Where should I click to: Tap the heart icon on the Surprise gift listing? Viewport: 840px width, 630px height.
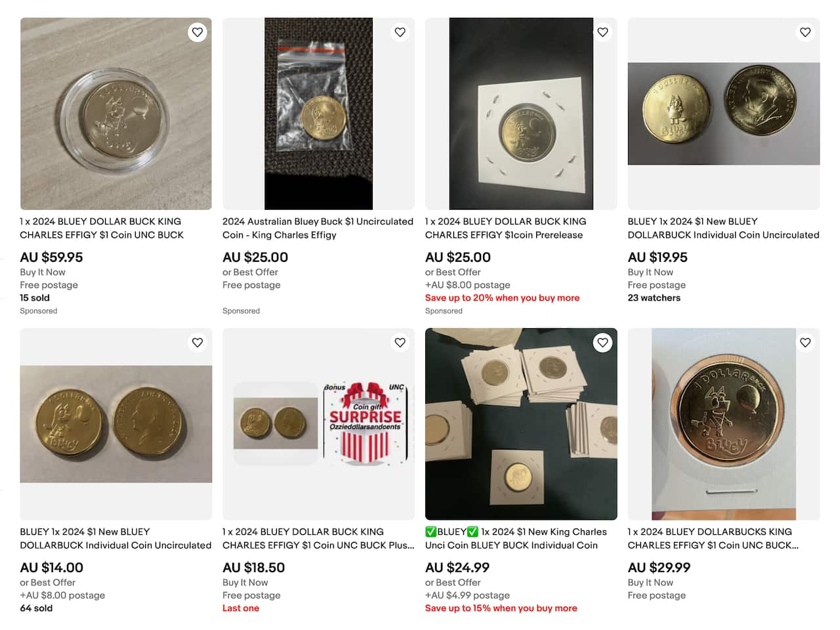[x=400, y=343]
